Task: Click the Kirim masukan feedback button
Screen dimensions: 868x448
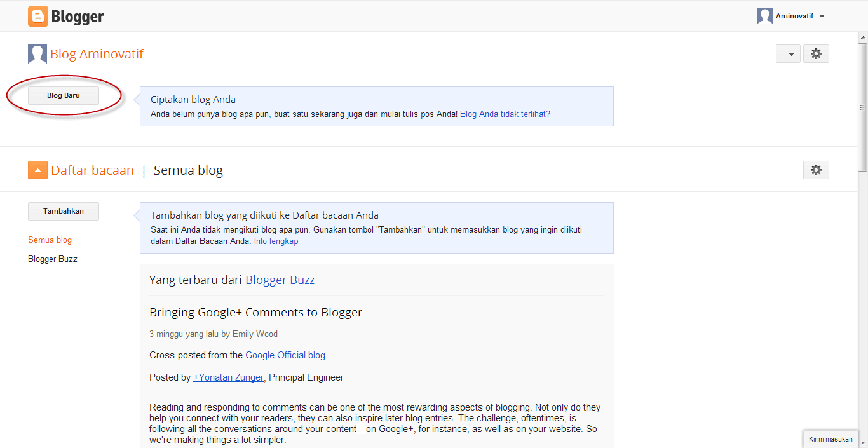Action: pyautogui.click(x=831, y=439)
